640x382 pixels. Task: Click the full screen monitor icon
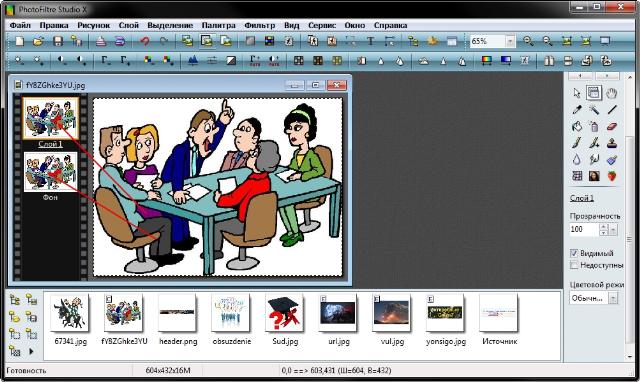[x=605, y=41]
